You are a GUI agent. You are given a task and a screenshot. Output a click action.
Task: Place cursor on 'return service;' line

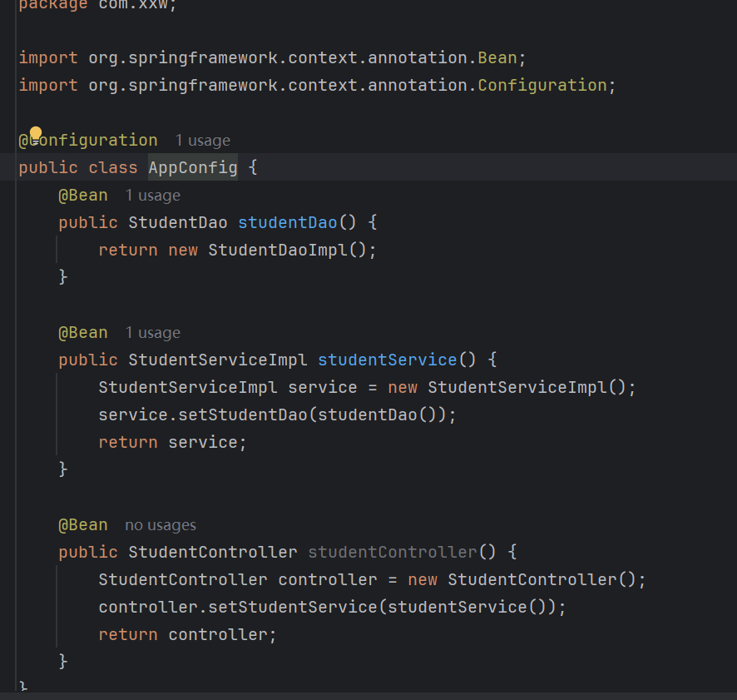[172, 442]
